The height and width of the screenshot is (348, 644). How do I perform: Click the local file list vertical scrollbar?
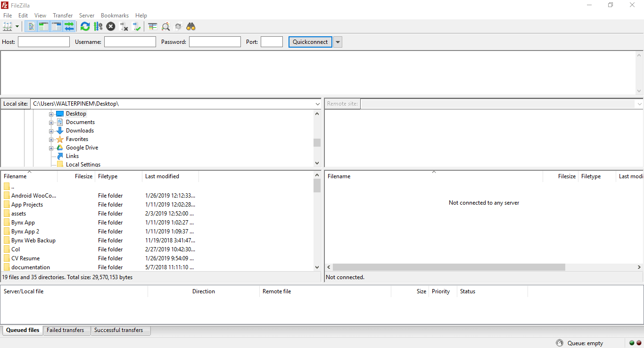click(317, 221)
